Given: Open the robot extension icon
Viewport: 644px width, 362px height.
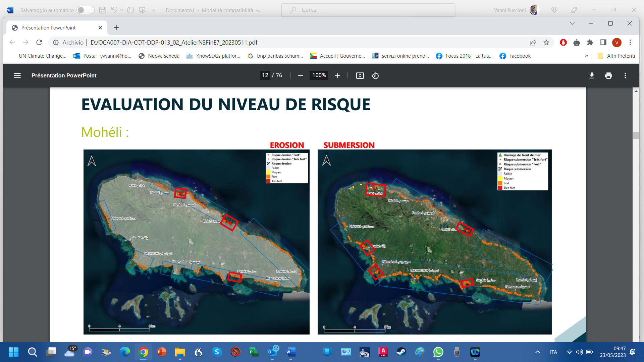Looking at the screenshot, I should (x=577, y=43).
